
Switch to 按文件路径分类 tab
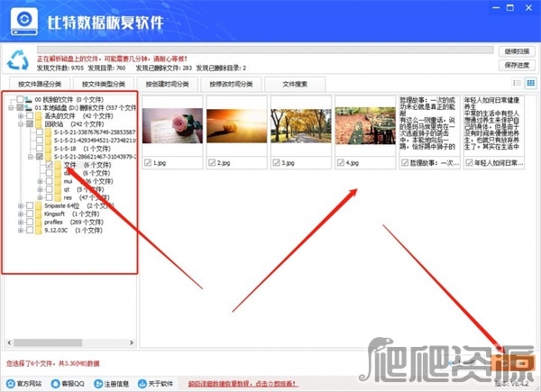(40, 84)
